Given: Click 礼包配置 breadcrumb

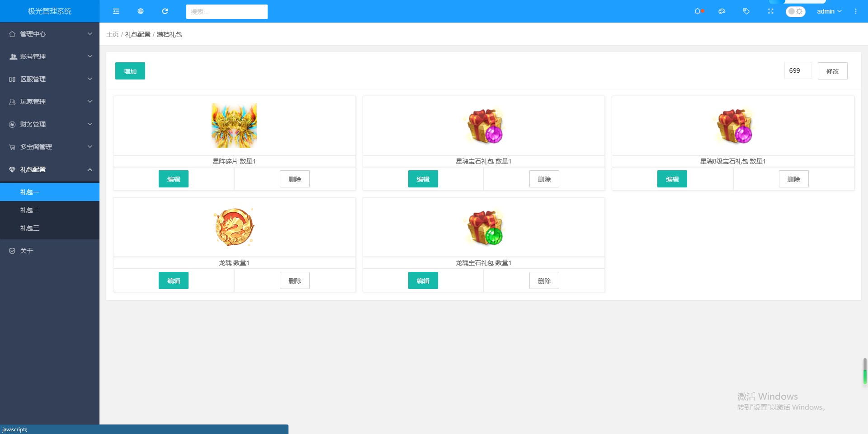Looking at the screenshot, I should tap(138, 34).
